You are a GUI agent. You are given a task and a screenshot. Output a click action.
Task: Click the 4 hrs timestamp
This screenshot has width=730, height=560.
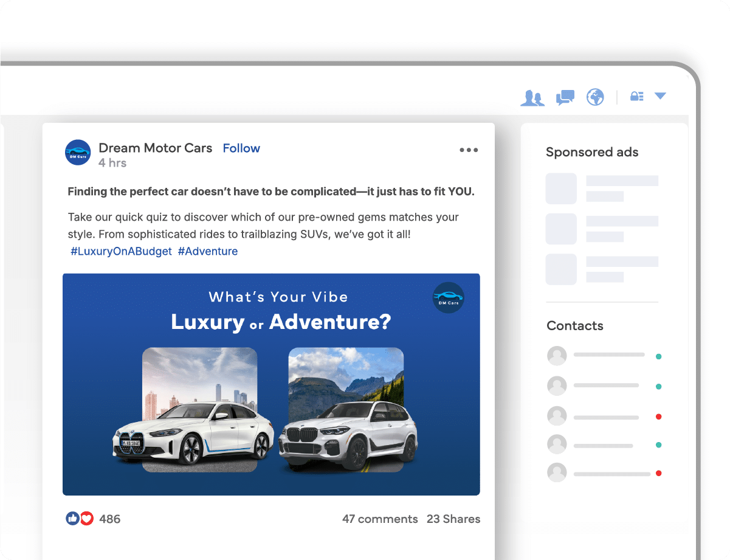[x=112, y=163]
